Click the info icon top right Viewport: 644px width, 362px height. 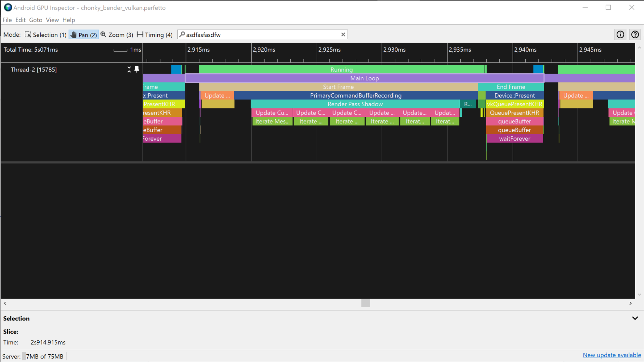coord(620,34)
